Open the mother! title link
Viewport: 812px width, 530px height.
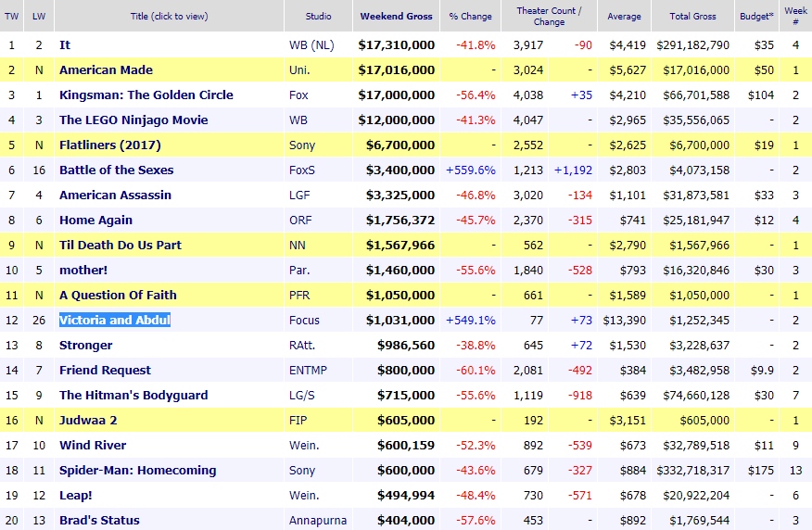83,271
